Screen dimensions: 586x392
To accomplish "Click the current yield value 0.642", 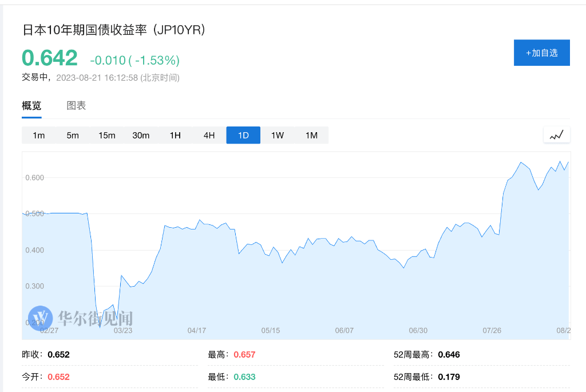I will click(x=50, y=58).
